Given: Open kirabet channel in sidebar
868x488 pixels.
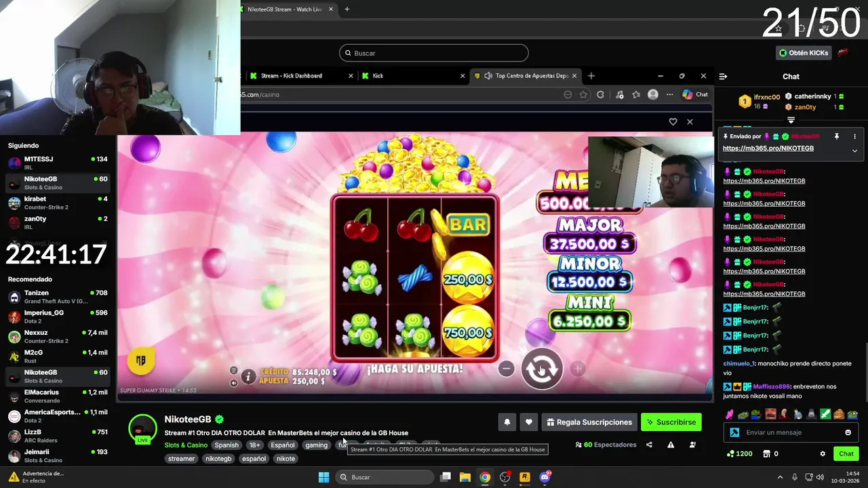Looking at the screenshot, I should 58,203.
